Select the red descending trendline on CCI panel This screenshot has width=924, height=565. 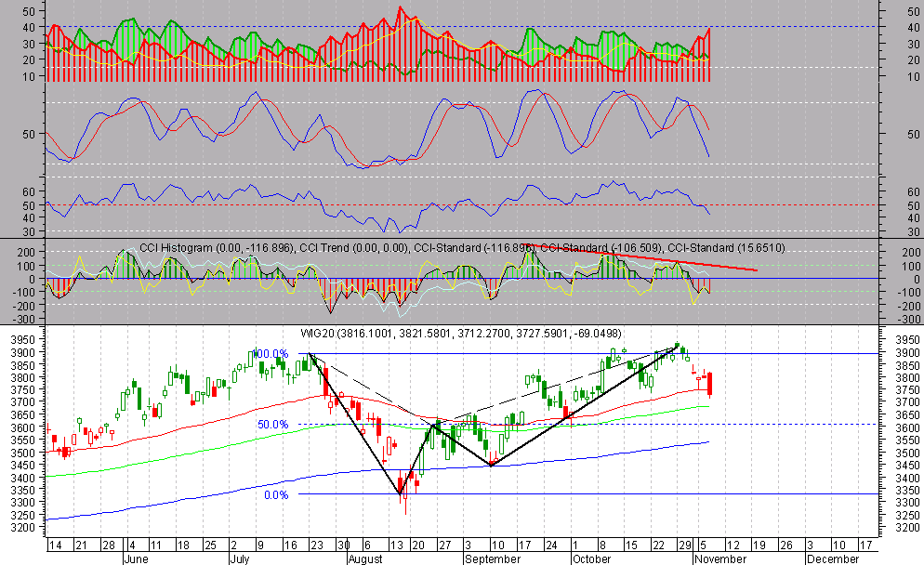640,257
